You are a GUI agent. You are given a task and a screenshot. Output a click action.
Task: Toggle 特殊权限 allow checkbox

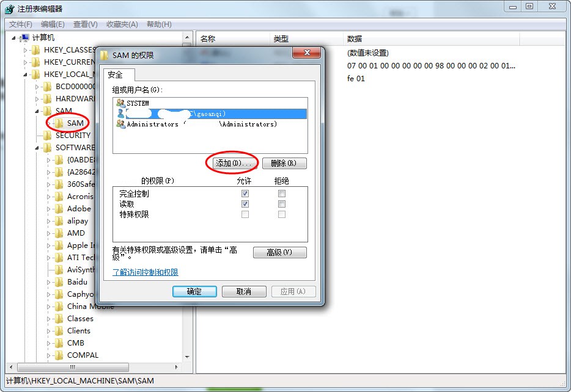(x=245, y=214)
